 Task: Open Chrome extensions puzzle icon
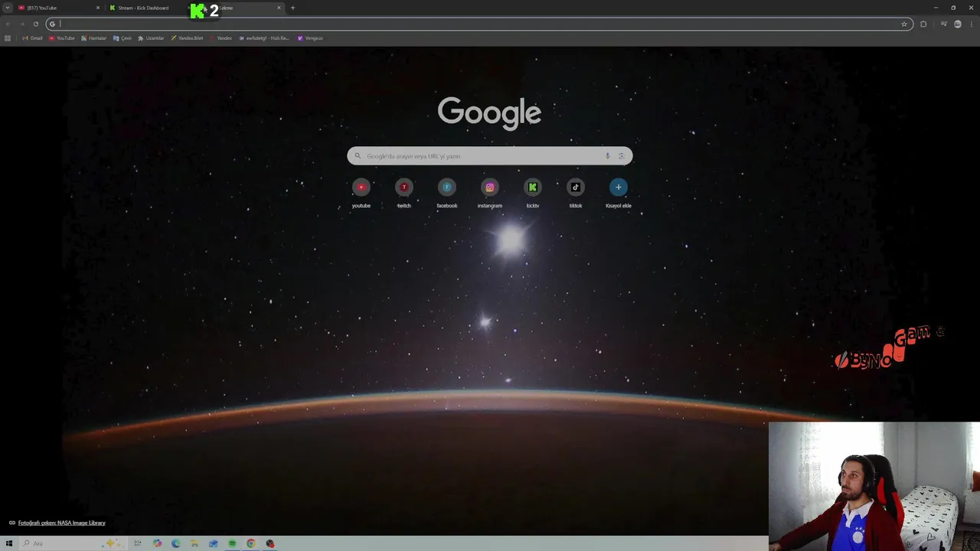click(x=923, y=24)
